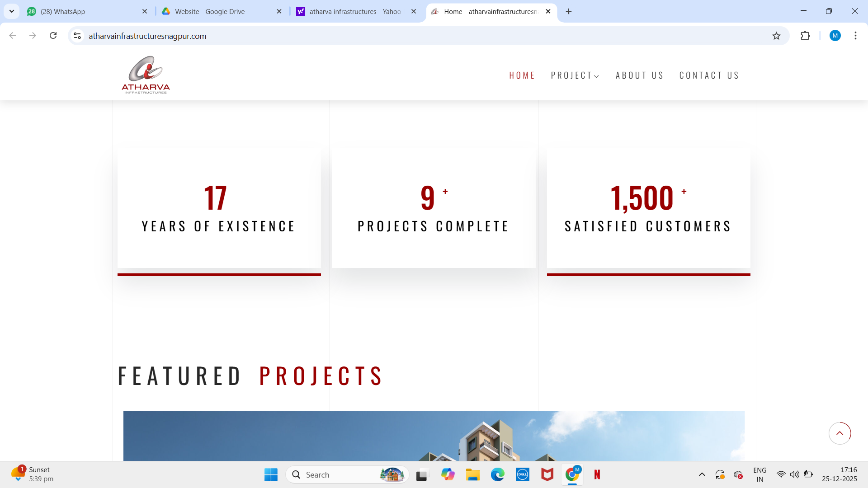Open File Explorer from the taskbar
This screenshot has height=488, width=868.
[473, 474]
